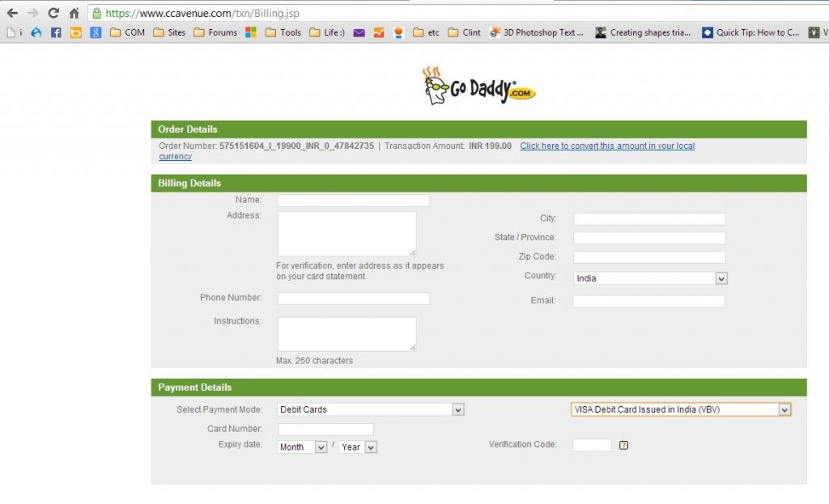Click the Verification Code input field
The width and height of the screenshot is (829, 504).
(x=592, y=445)
